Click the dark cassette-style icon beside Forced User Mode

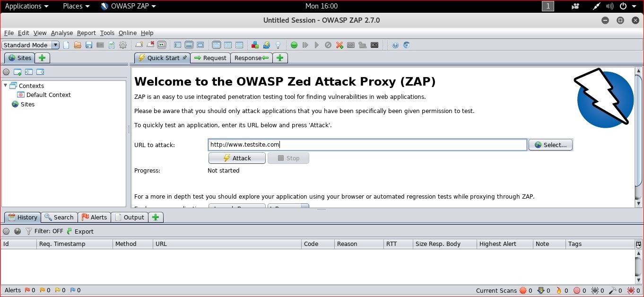pyautogui.click(x=374, y=45)
